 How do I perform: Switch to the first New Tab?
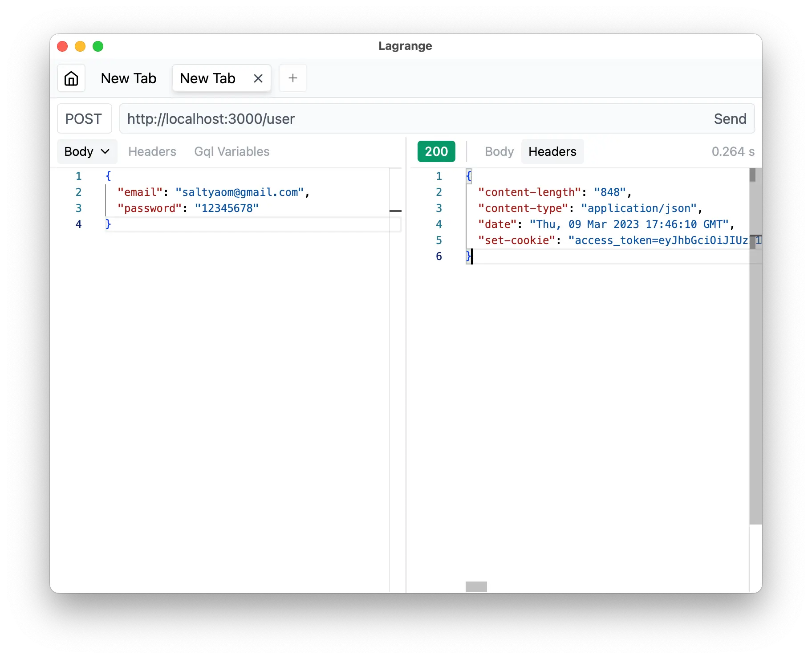click(129, 78)
